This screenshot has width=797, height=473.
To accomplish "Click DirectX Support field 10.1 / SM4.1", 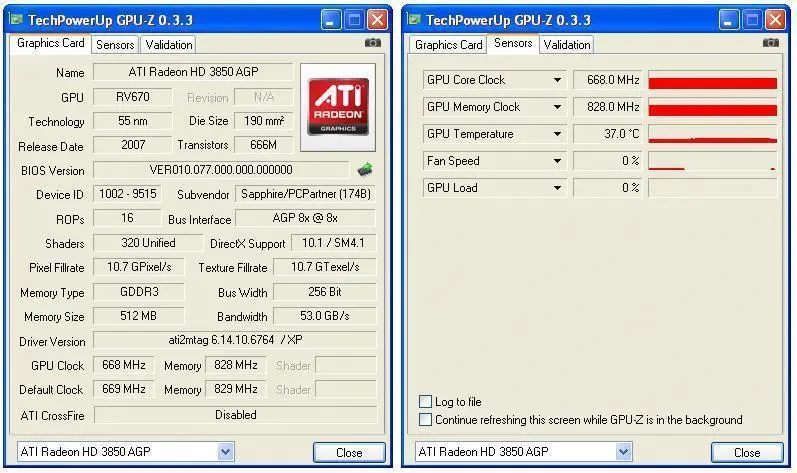I will pos(333,243).
